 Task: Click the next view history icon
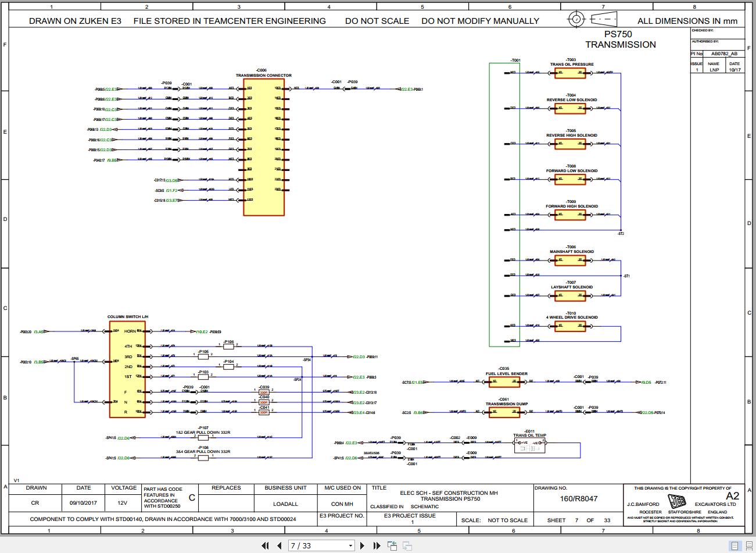406,545
